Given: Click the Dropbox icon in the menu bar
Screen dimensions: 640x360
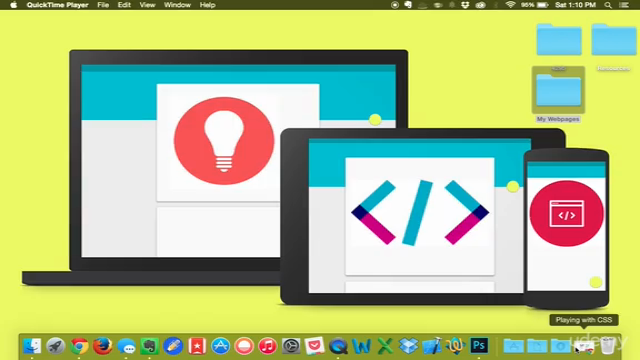Looking at the screenshot, I should point(465,5).
